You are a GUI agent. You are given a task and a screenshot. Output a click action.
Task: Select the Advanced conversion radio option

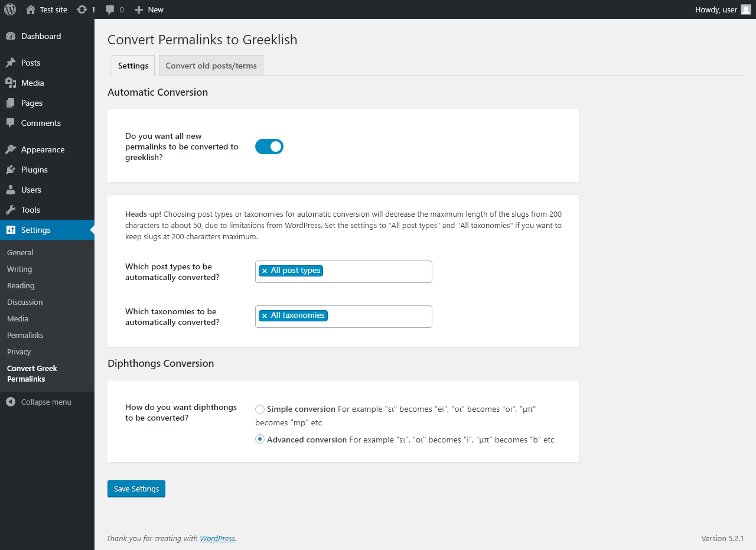260,440
